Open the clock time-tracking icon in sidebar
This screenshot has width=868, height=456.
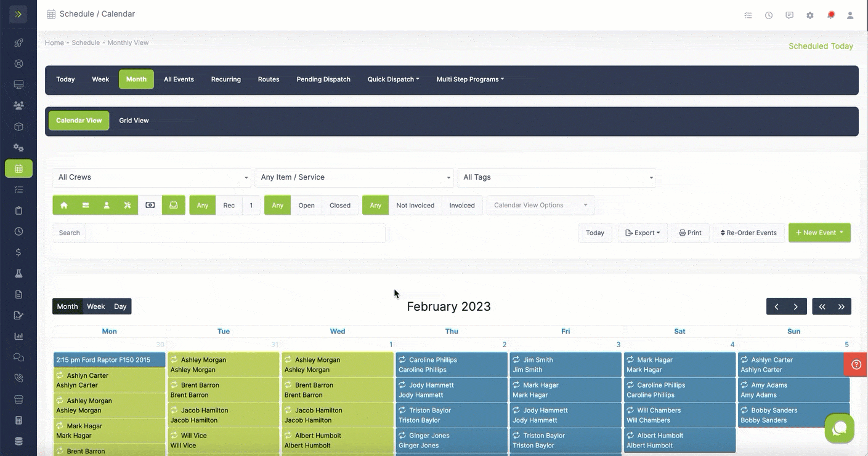pyautogui.click(x=18, y=231)
